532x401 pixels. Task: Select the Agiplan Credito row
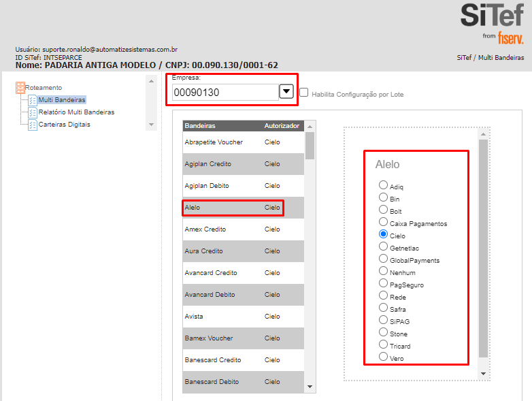[244, 164]
